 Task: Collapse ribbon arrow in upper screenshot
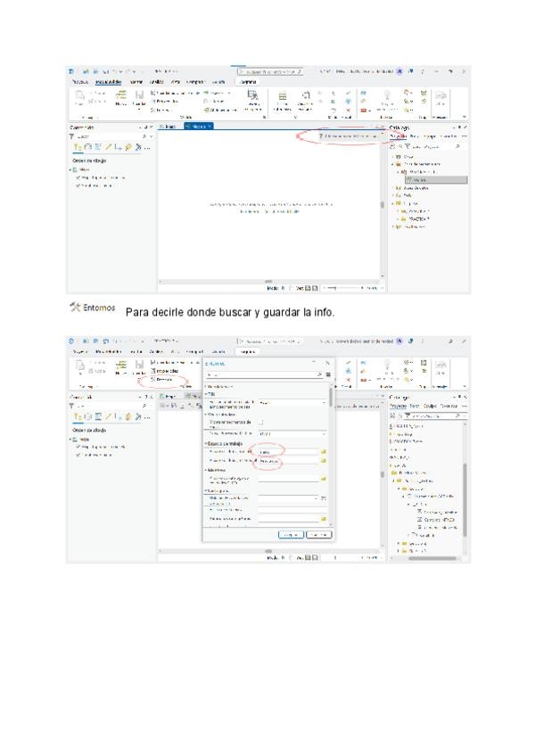pyautogui.click(x=464, y=117)
